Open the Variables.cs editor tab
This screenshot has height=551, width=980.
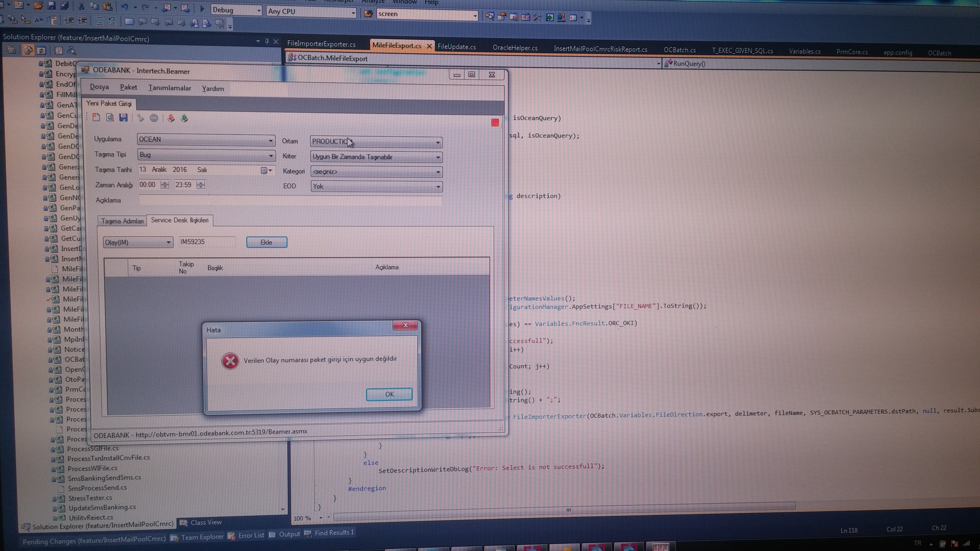(805, 51)
